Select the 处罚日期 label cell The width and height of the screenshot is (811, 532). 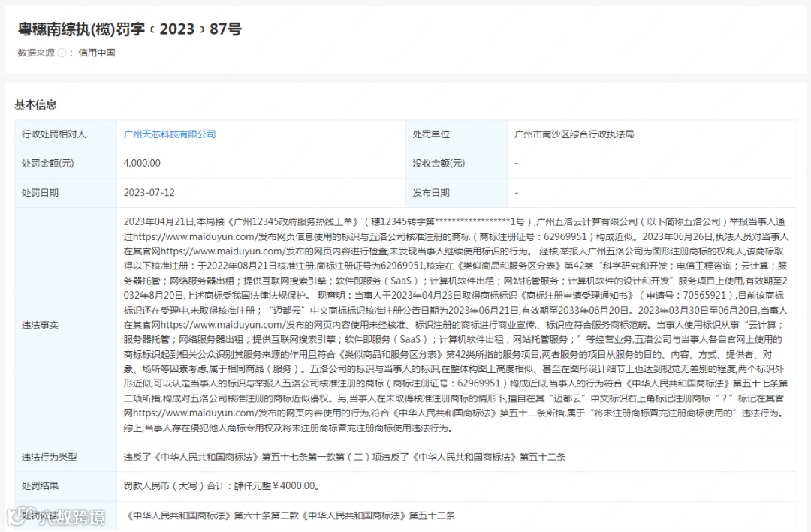click(65, 193)
